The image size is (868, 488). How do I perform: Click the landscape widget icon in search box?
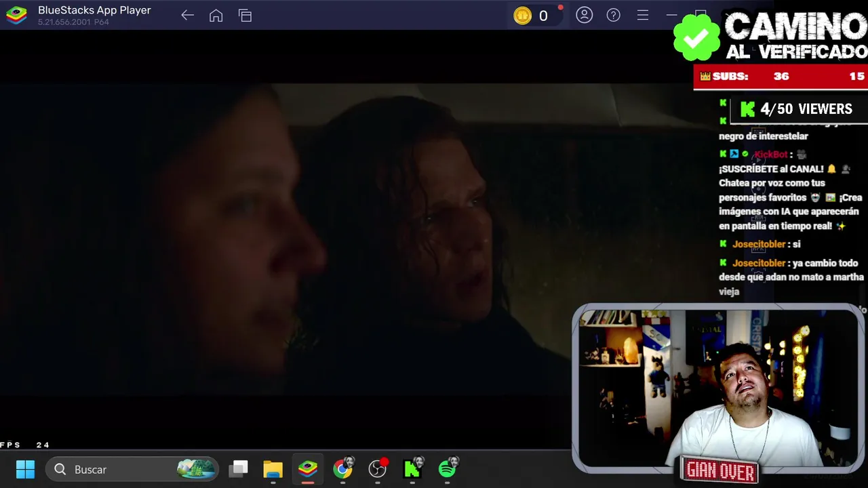pos(196,469)
